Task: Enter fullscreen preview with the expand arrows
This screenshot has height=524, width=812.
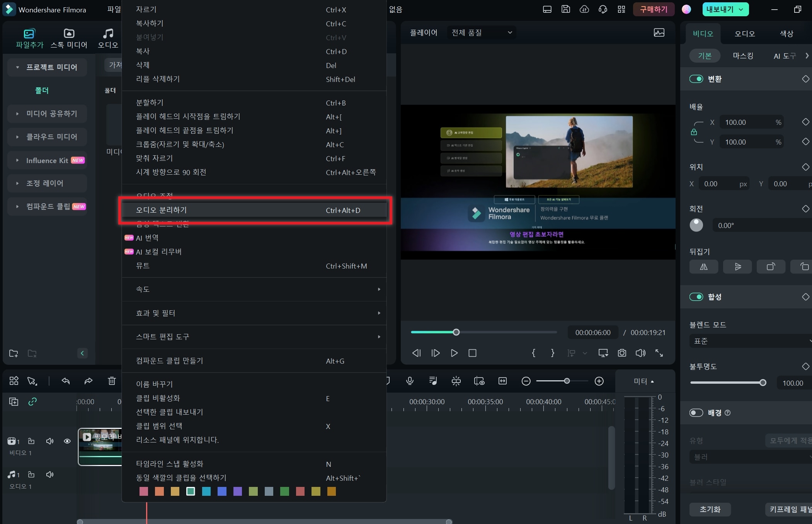Action: pos(659,353)
